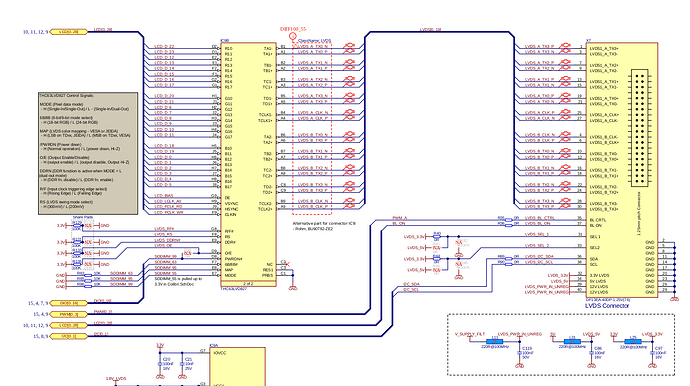Click the I2C_SDA net label
Image resolution: width=690 pixels, height=386 pixels.
point(411,284)
